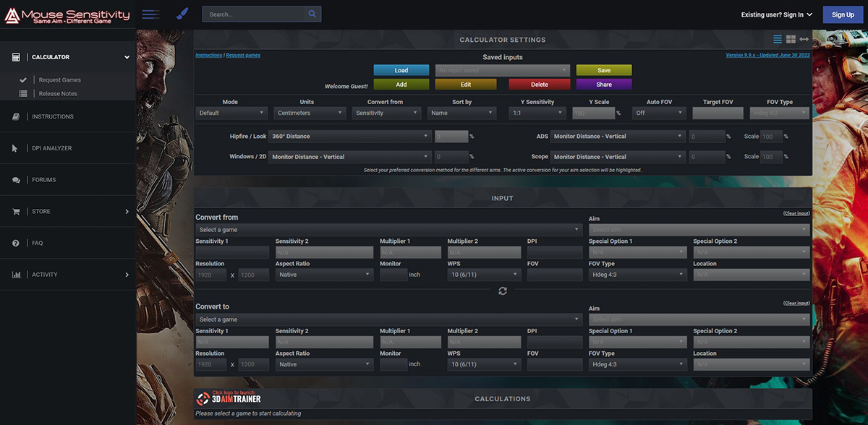Click the Mouse Sensitivity site logo
Viewport: 868px width, 425px height.
click(x=67, y=15)
